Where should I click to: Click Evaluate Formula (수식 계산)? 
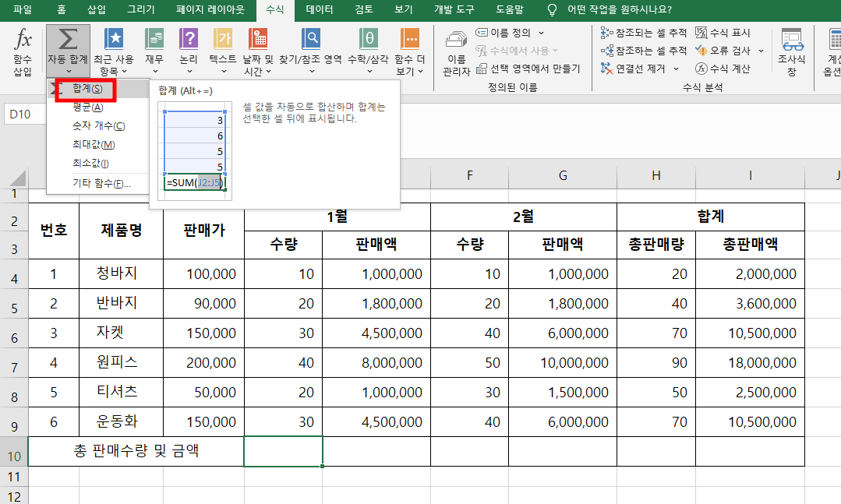(723, 69)
